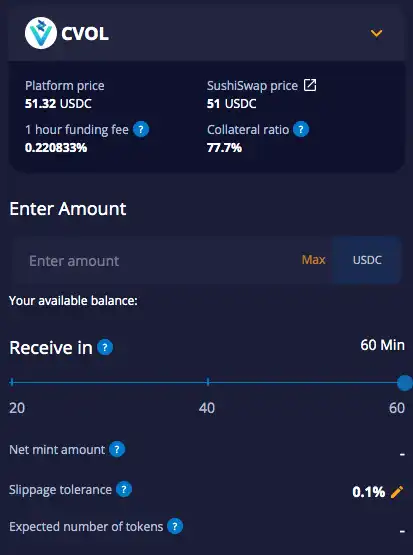Click the USDC currency button
Screen dimensions: 413x555
[x=367, y=260]
